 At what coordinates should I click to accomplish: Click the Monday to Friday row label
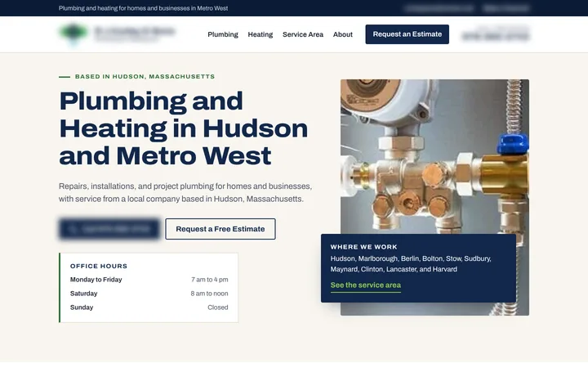96,280
